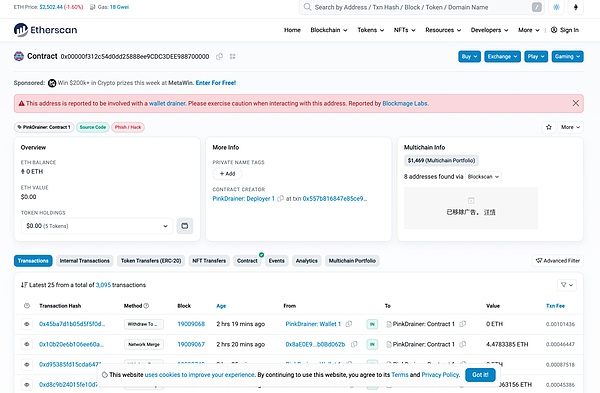600x393 pixels.
Task: Open the Blockmage Labs link
Action: pos(405,103)
